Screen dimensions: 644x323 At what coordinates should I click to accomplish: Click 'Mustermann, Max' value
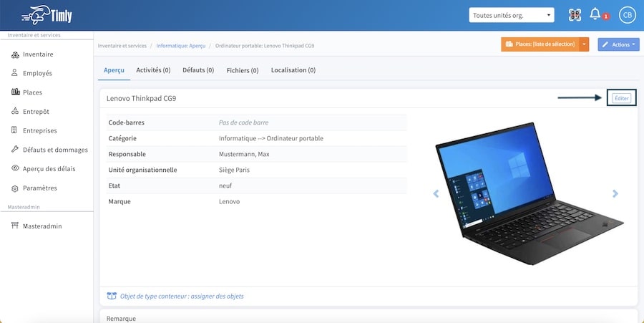(244, 154)
